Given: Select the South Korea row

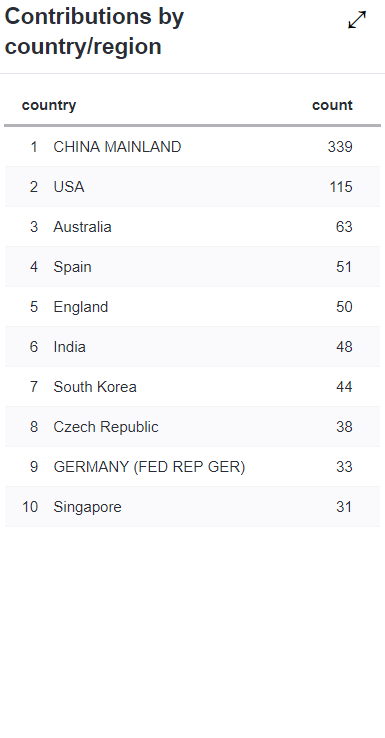Looking at the screenshot, I should (x=192, y=387).
